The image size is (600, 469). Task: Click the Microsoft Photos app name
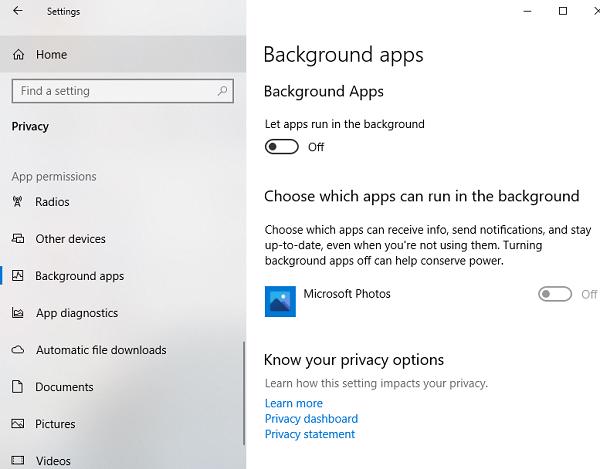click(x=347, y=294)
